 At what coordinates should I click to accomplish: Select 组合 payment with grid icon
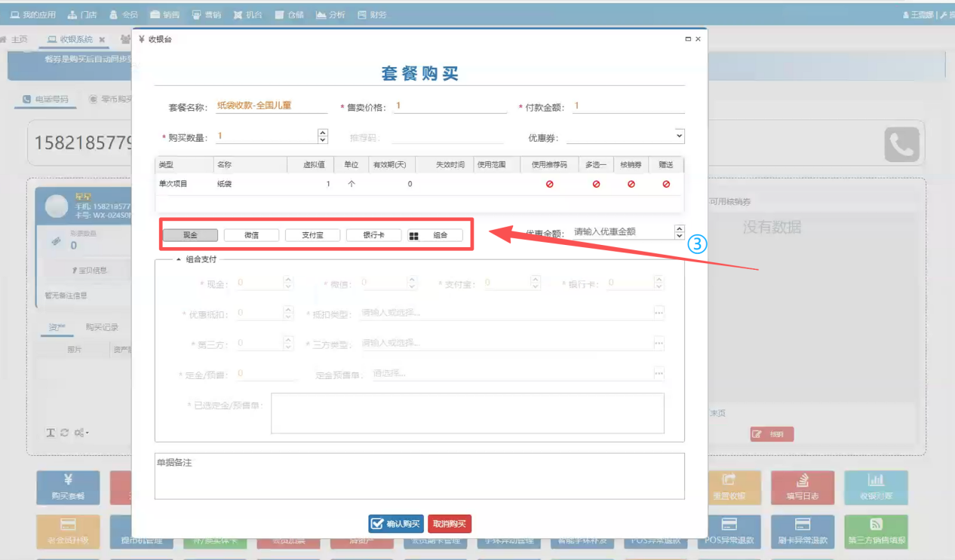(x=435, y=235)
